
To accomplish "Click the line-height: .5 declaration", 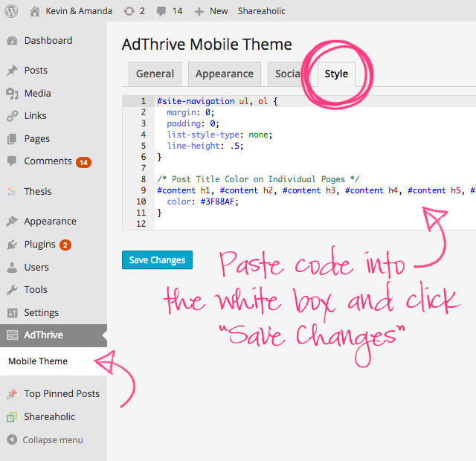I will (x=205, y=146).
